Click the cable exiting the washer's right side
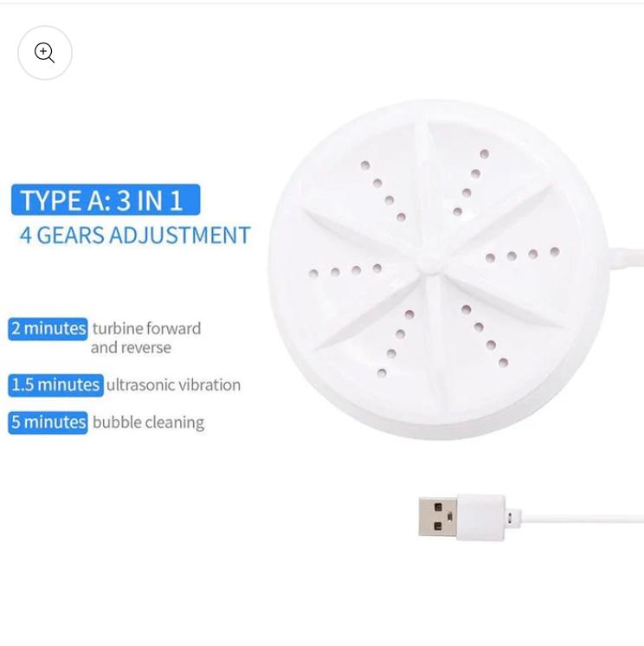The image size is (644, 646). 625,259
